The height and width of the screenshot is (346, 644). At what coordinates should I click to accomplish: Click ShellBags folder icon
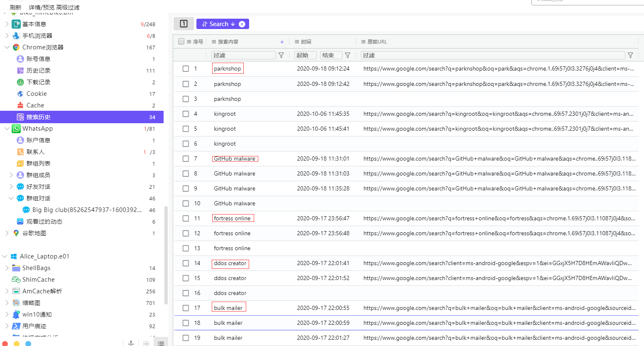(x=16, y=268)
